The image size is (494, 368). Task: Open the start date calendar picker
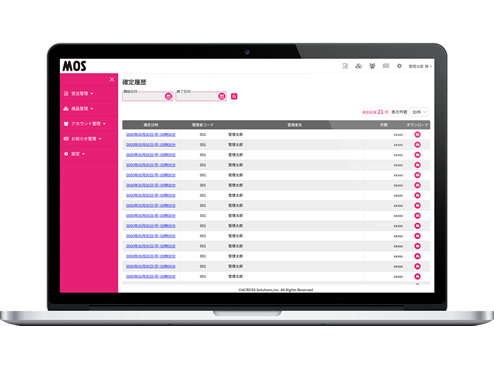[x=169, y=96]
